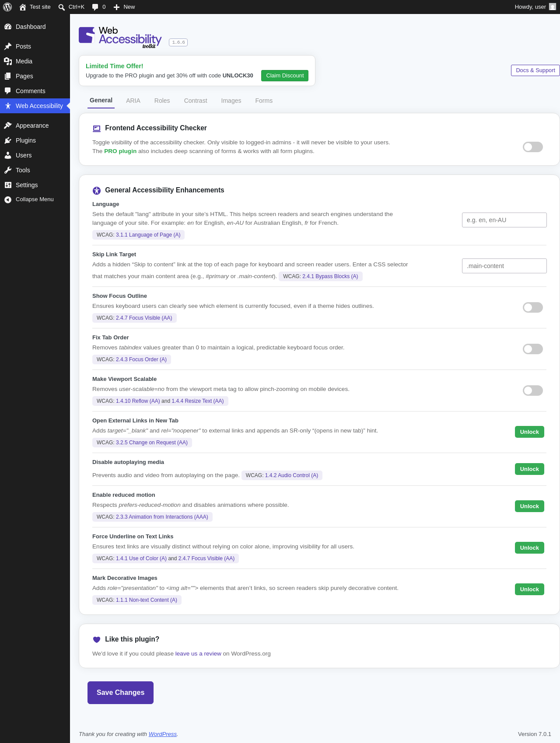This screenshot has height=743, width=560.
Task: Click the Frontend Accessibility Checker heading icon
Action: click(97, 128)
